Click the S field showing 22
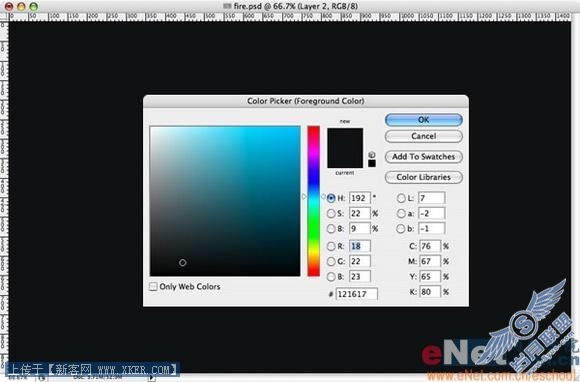Screen dimensions: 580x382 click(360, 213)
